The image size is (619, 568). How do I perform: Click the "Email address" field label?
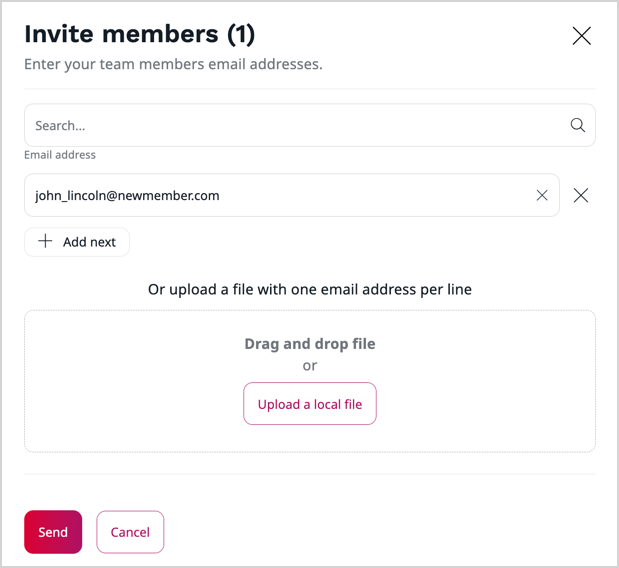(x=60, y=155)
